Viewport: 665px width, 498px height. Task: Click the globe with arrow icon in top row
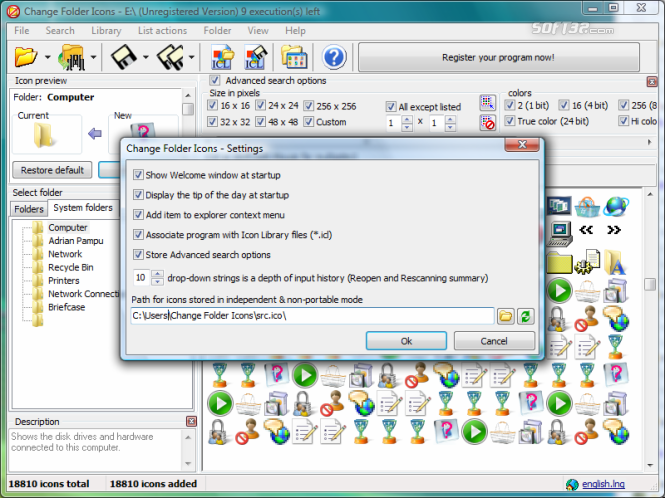click(616, 206)
